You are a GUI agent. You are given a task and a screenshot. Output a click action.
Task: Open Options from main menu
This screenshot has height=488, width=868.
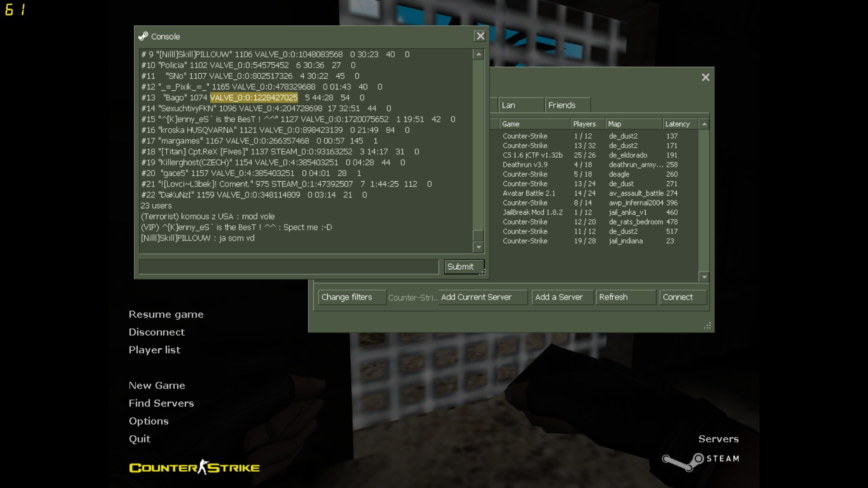point(148,421)
